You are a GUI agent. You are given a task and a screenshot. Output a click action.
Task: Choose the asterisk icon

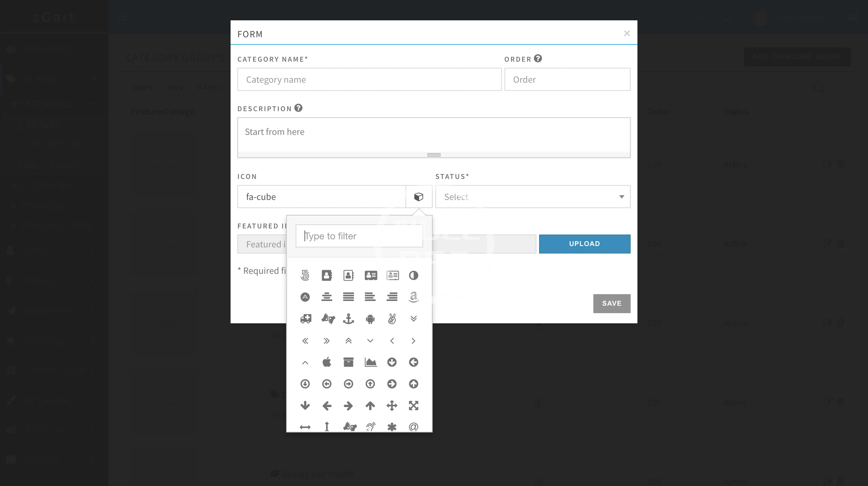(x=392, y=427)
